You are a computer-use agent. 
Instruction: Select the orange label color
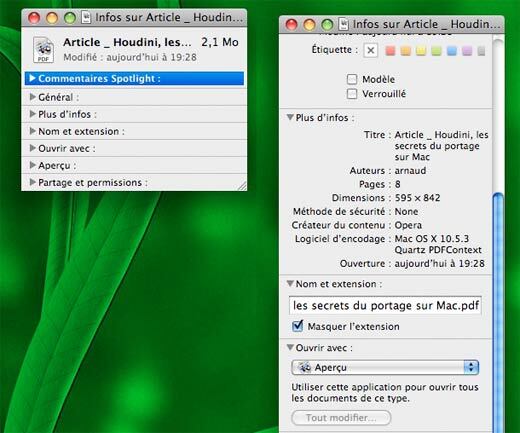[405, 51]
